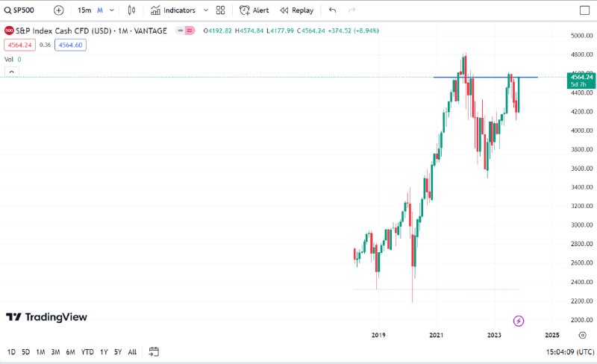Open the indicator templates grid icon
This screenshot has width=597, height=364.
tap(220, 10)
